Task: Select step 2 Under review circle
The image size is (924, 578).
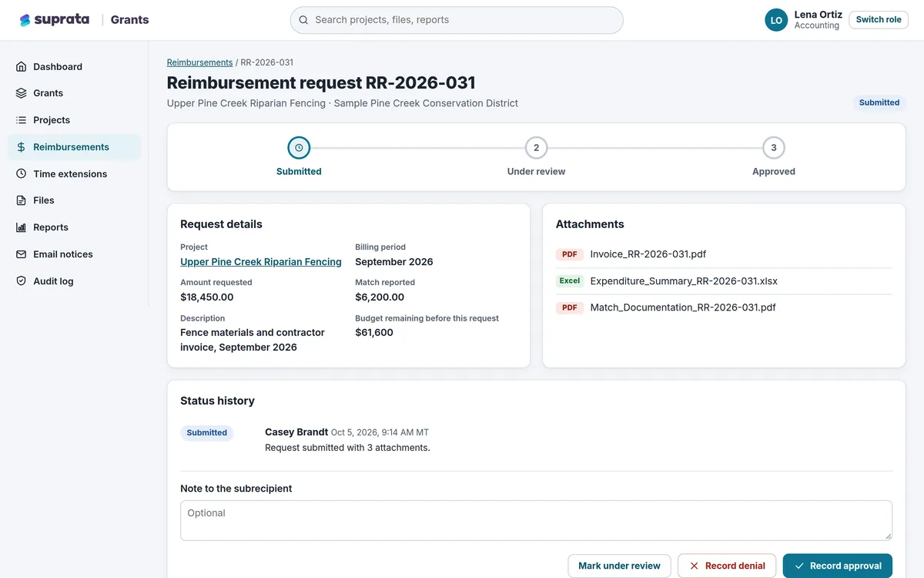Action: pyautogui.click(x=536, y=148)
